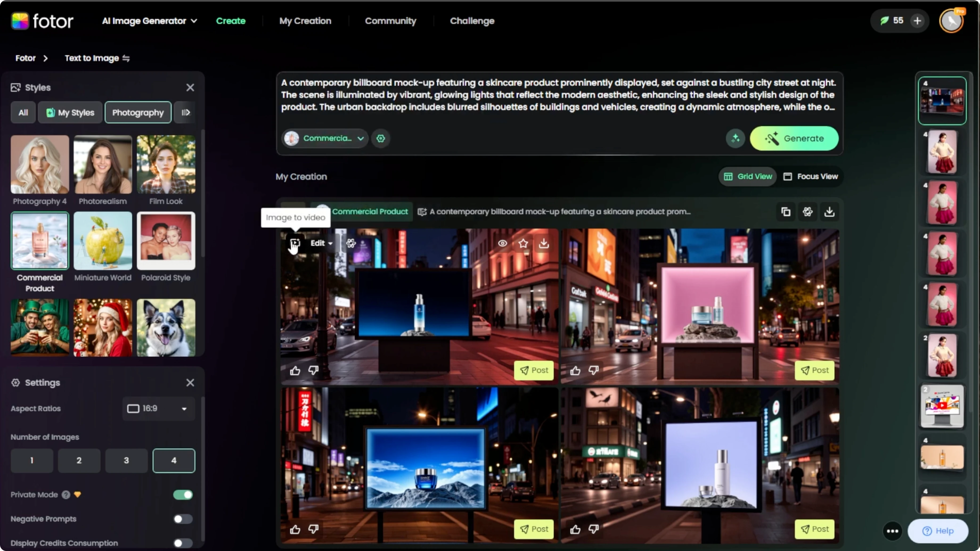This screenshot has width=980, height=551.
Task: Open the Community tab
Action: (390, 21)
